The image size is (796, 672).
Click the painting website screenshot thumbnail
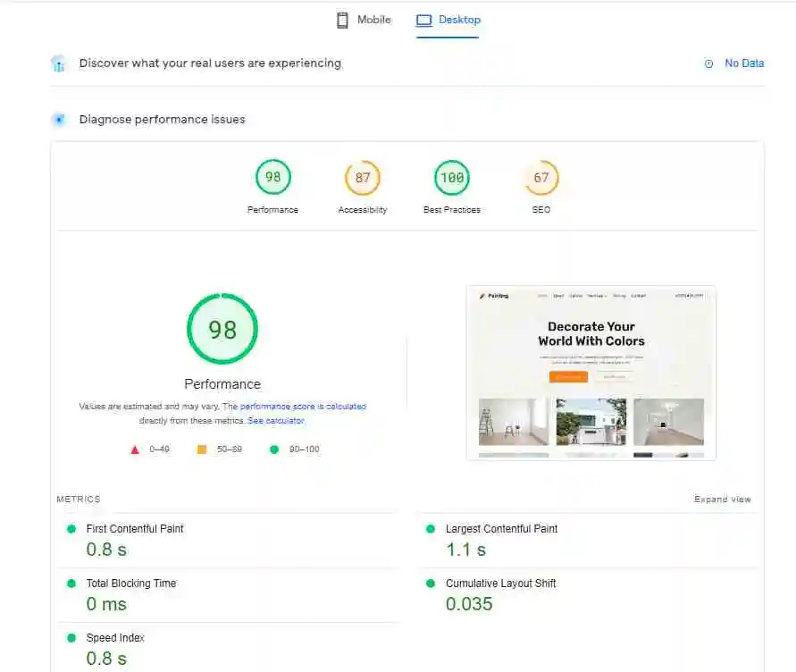tap(591, 373)
